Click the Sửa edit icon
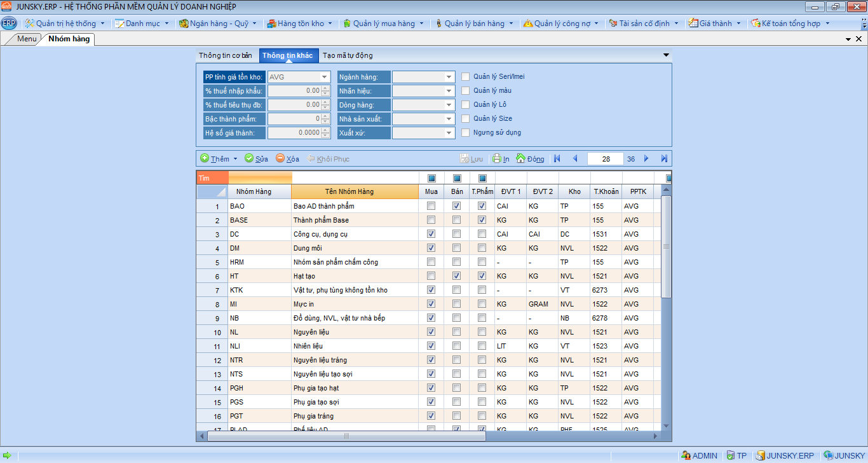Screen dimensions: 868x463 (x=249, y=158)
